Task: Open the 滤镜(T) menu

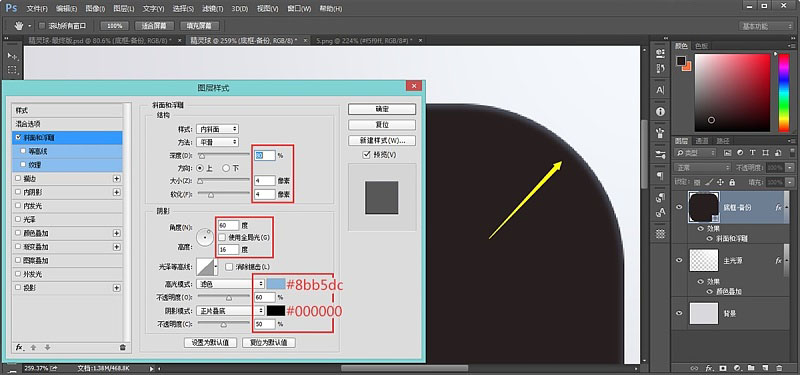Action: click(212, 9)
